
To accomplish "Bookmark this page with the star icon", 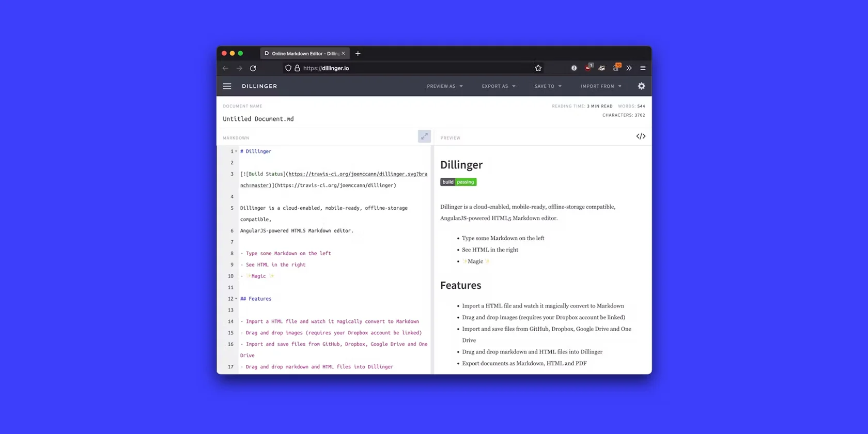I will [538, 68].
